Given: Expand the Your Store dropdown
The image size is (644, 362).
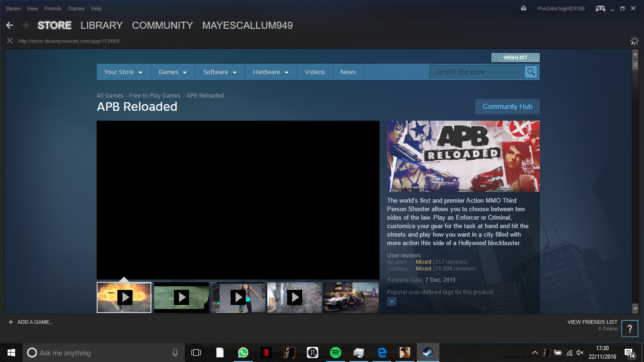Looking at the screenshot, I should point(124,72).
